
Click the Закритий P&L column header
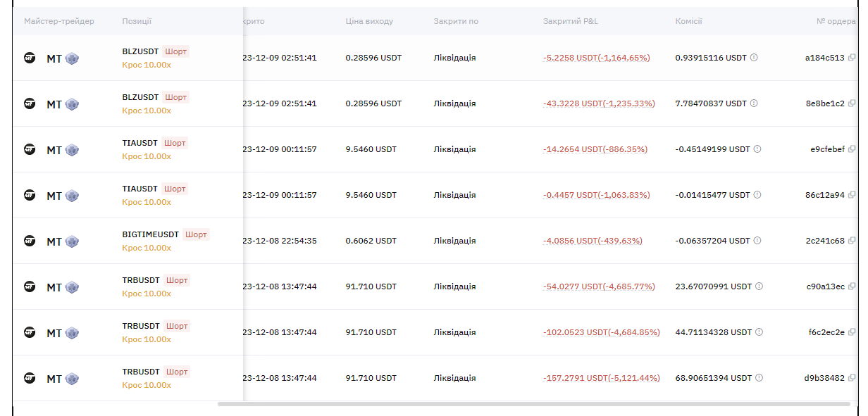coord(571,21)
